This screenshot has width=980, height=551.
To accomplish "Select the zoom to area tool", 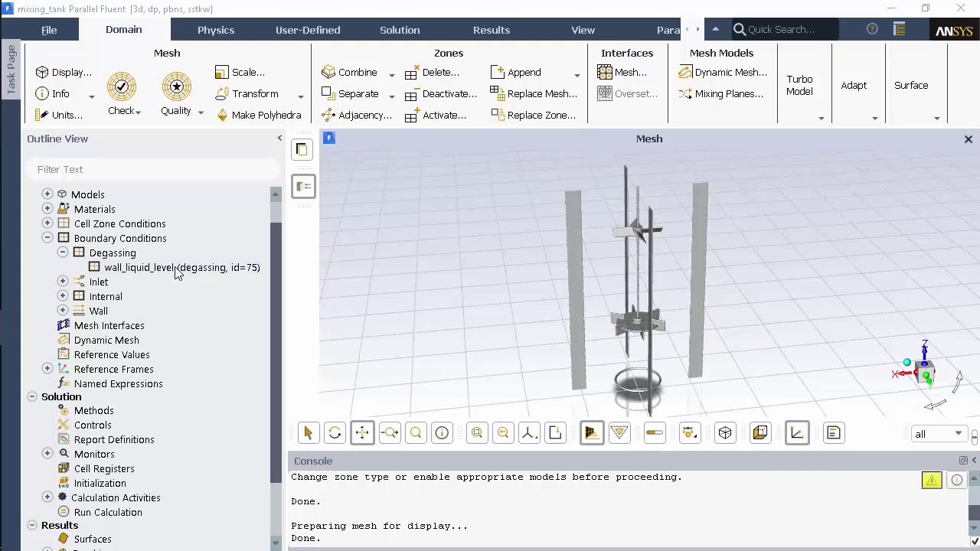I will click(x=416, y=433).
